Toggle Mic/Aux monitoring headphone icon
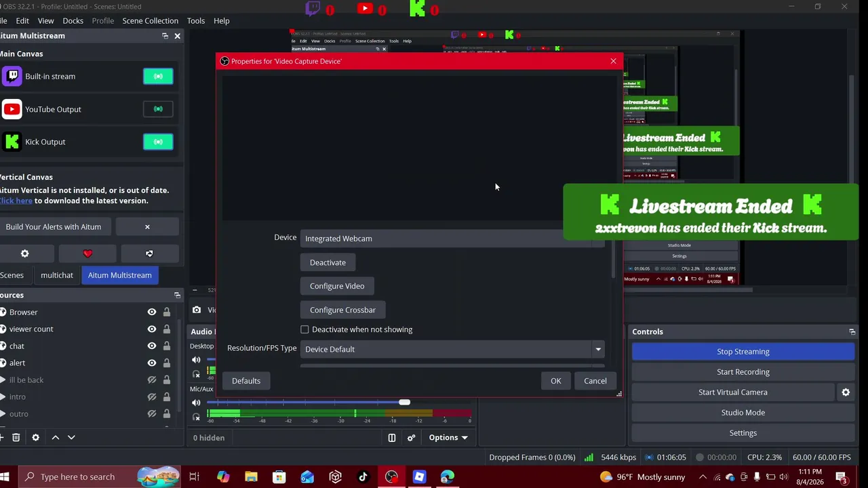The width and height of the screenshot is (868, 488). [197, 416]
